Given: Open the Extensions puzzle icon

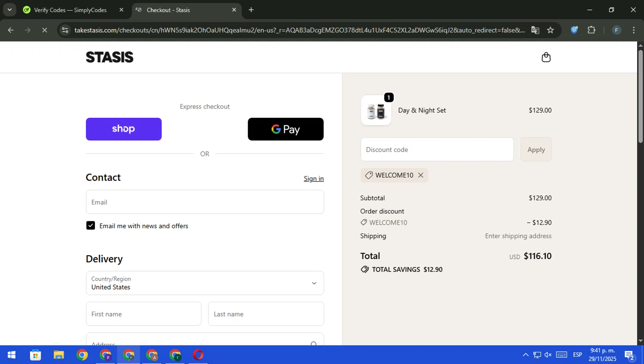Looking at the screenshot, I should 592,30.
